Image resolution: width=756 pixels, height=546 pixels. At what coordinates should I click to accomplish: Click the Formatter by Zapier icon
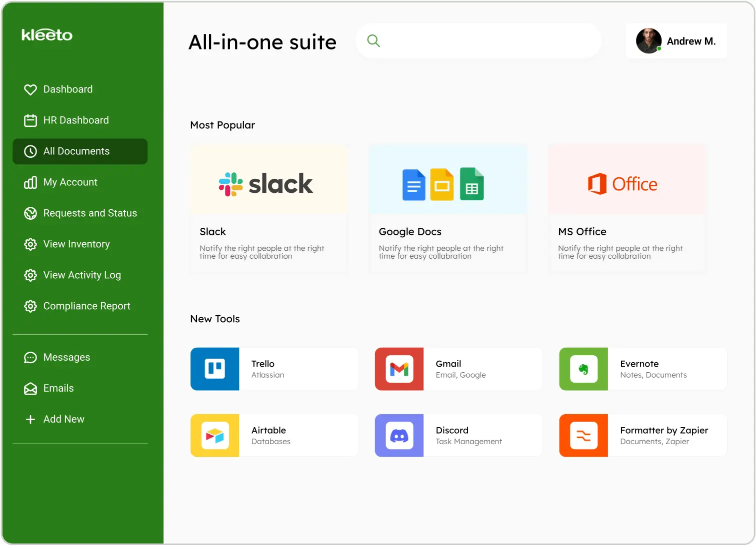click(583, 435)
